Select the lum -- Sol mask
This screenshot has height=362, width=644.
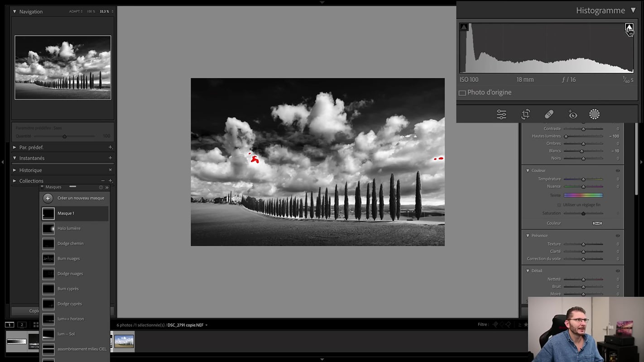click(75, 334)
